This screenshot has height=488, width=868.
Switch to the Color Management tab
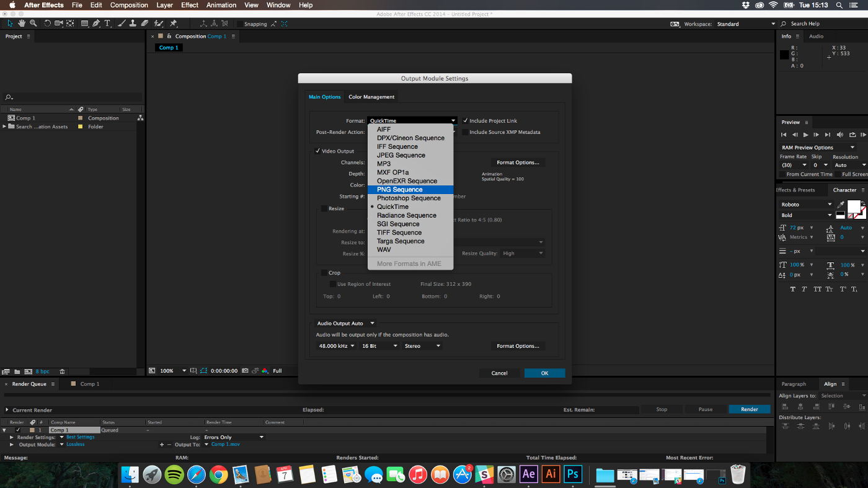coord(371,97)
